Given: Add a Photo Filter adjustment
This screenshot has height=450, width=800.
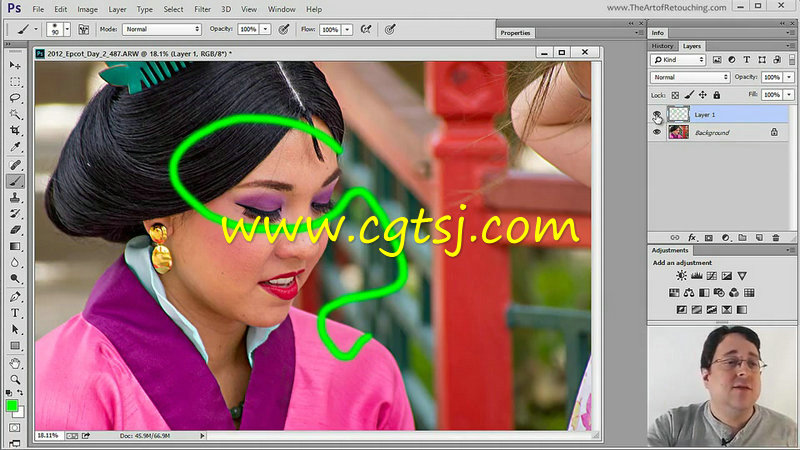Looking at the screenshot, I should pyautogui.click(x=719, y=293).
